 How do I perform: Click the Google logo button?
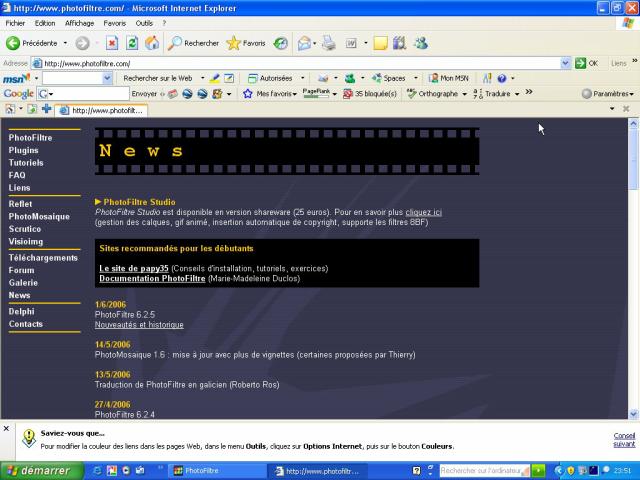18,94
